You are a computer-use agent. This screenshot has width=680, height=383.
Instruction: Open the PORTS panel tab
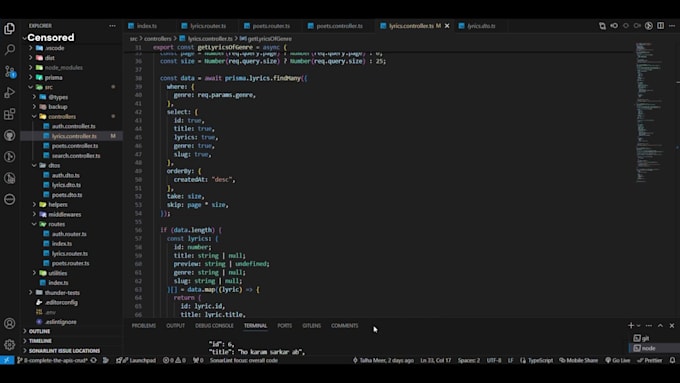point(284,325)
